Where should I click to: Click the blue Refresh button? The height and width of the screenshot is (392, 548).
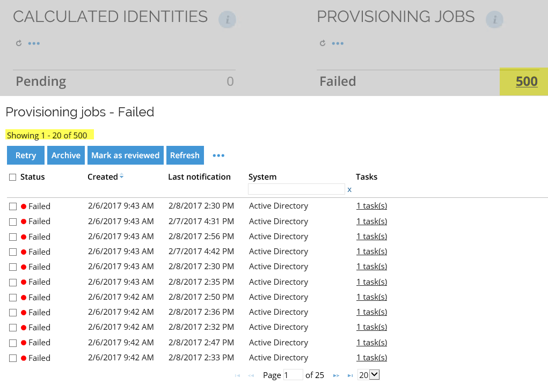185,156
